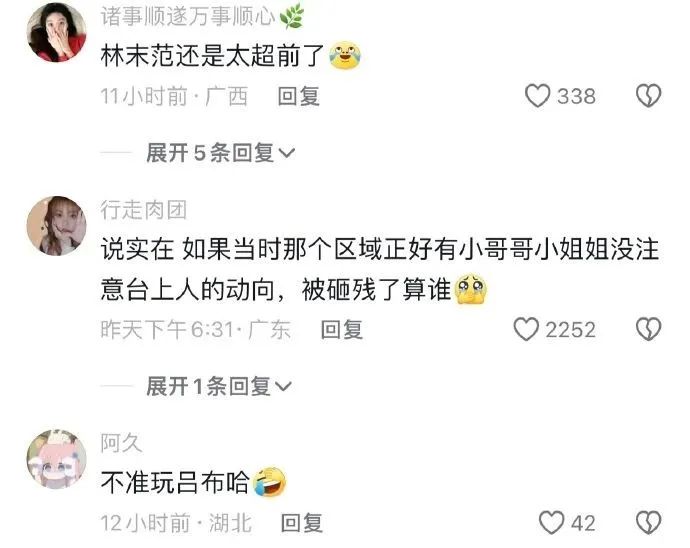Open username 阿久

pos(121,443)
